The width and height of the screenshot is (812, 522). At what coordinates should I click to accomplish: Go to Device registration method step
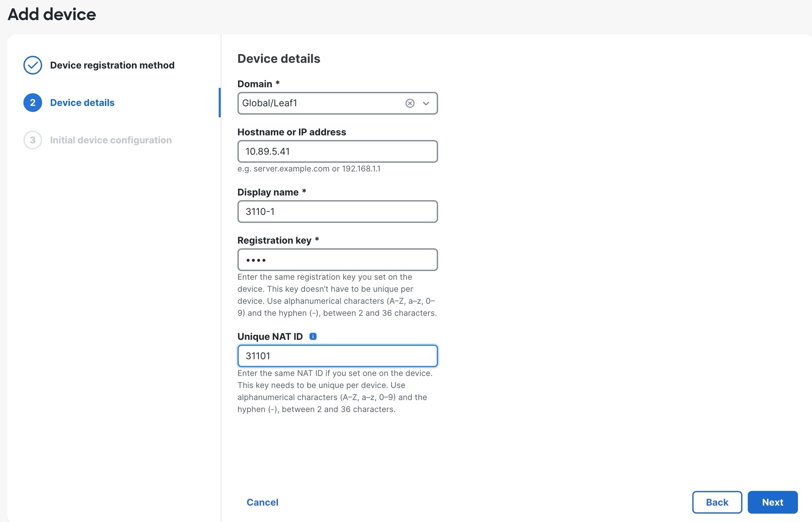pyautogui.click(x=112, y=65)
